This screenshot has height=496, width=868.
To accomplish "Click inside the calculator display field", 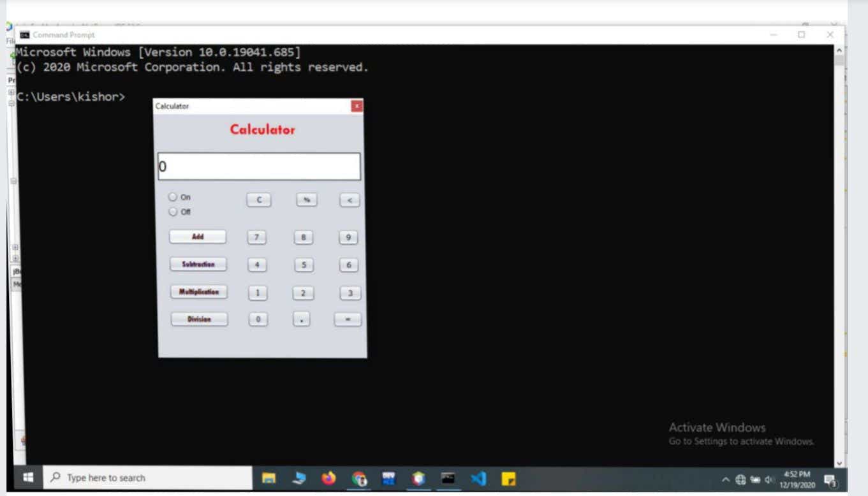I will [x=258, y=166].
